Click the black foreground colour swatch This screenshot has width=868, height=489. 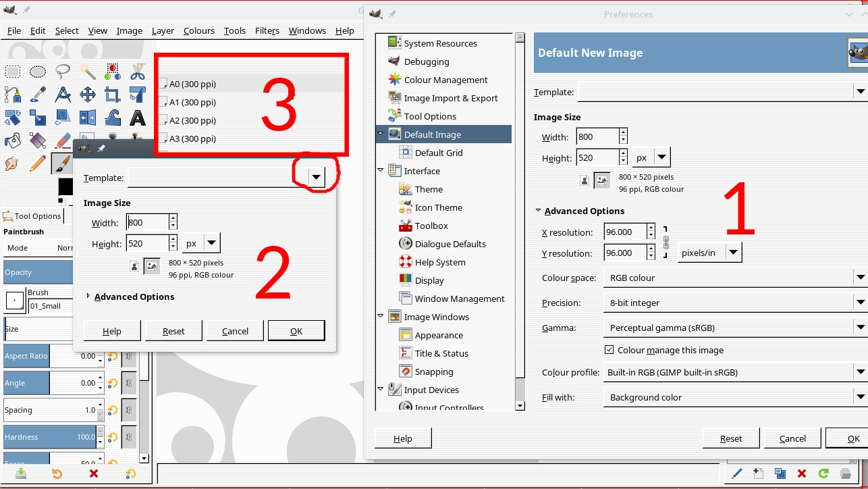point(65,186)
